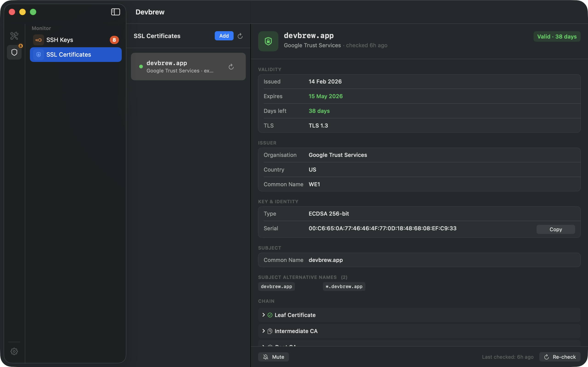This screenshot has width=588, height=367.
Task: Click the bell icon on the Mute button
Action: click(x=266, y=357)
